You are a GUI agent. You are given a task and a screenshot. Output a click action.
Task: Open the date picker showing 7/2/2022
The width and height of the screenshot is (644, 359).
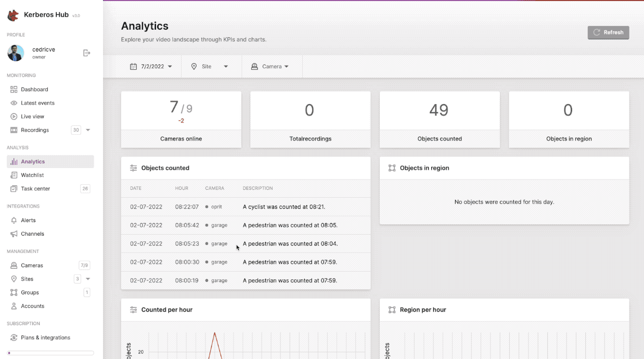tap(150, 66)
